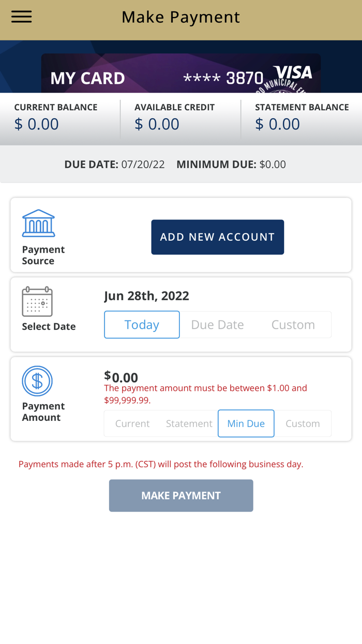Click the dollar Payment Amount icon
The image size is (362, 644).
coord(37,381)
